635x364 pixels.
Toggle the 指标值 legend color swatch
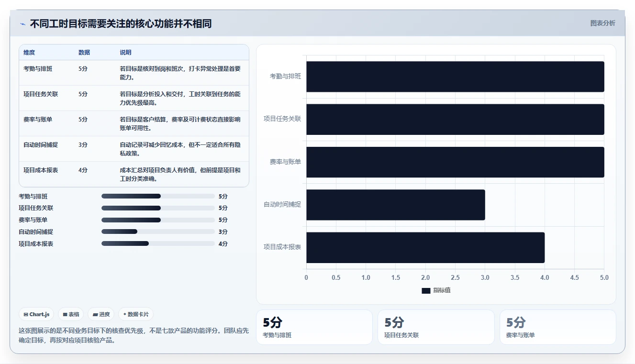click(426, 290)
